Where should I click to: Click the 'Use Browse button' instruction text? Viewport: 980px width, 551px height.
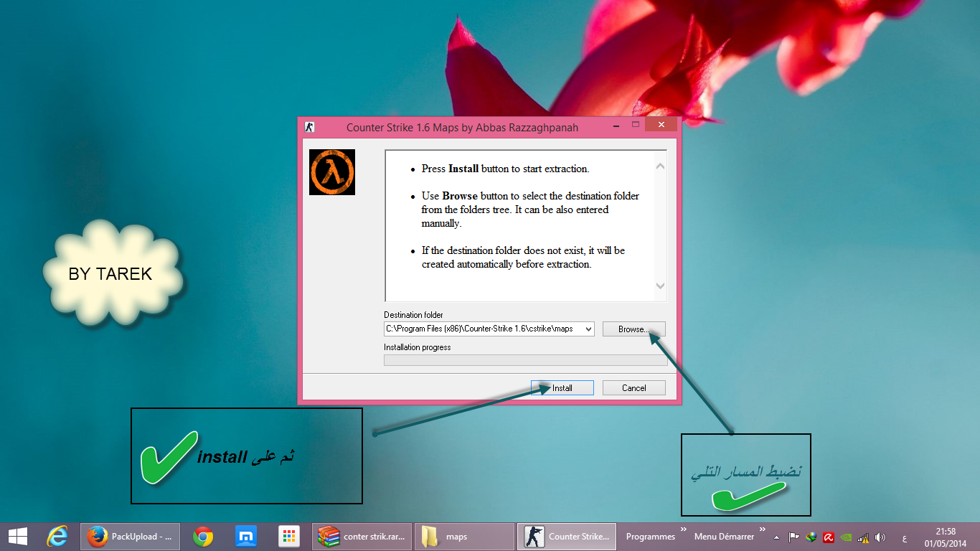click(530, 209)
